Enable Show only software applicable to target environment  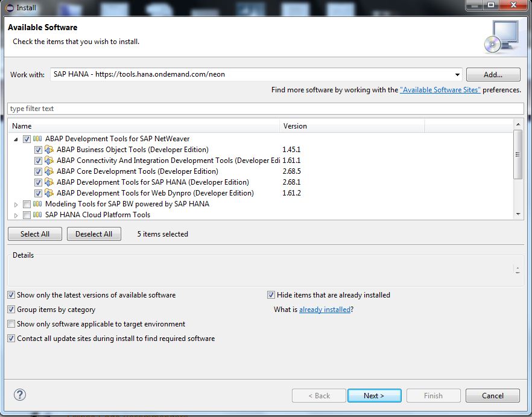click(11, 323)
